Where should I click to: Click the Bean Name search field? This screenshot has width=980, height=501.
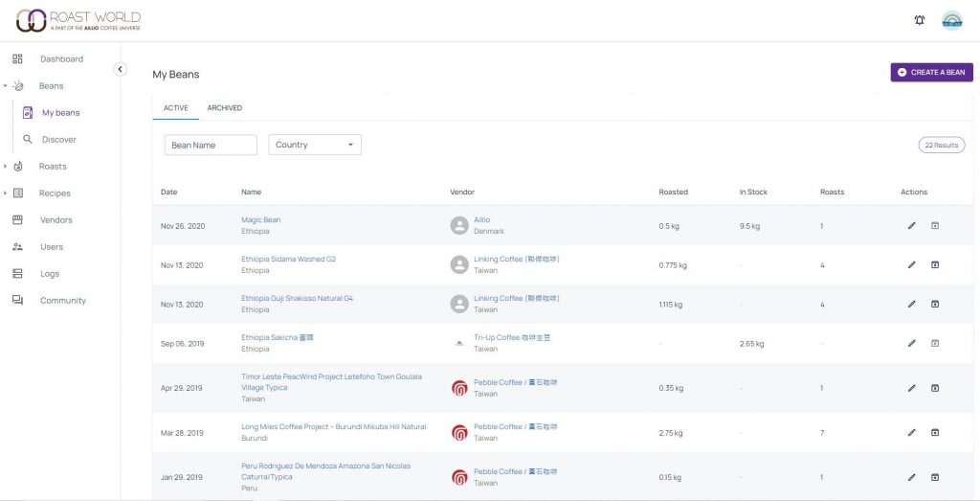tap(211, 145)
